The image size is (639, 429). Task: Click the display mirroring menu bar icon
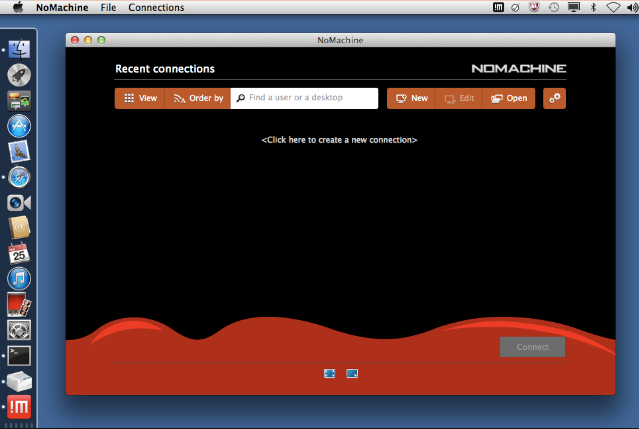[574, 7]
